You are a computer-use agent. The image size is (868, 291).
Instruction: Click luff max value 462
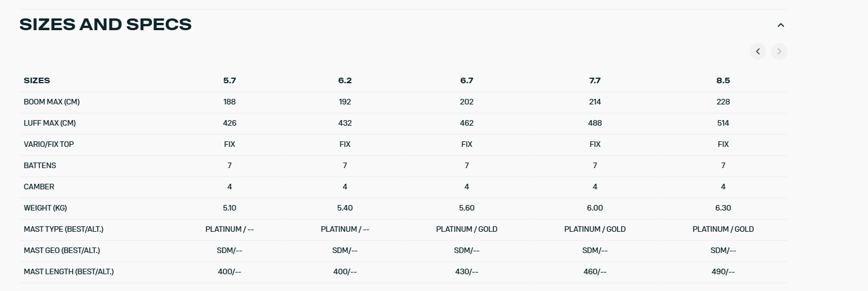tap(467, 123)
